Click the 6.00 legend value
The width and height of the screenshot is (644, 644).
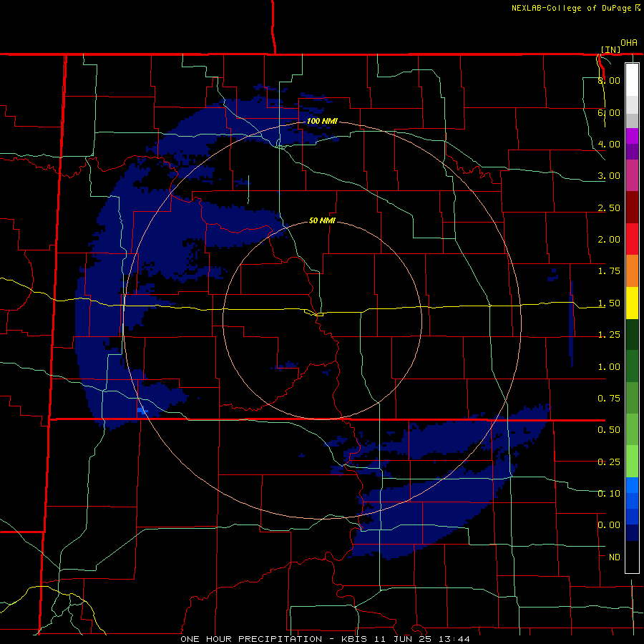[x=609, y=112]
